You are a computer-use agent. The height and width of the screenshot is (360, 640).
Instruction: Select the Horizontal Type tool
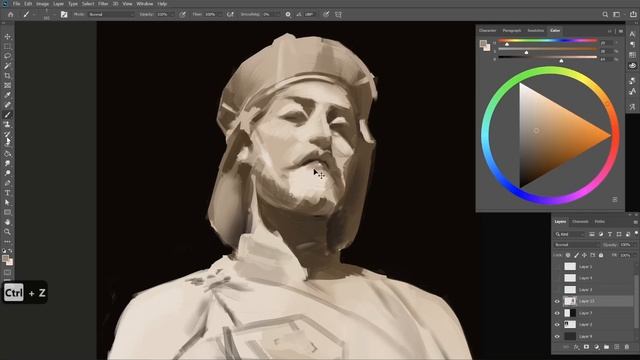click(x=7, y=193)
